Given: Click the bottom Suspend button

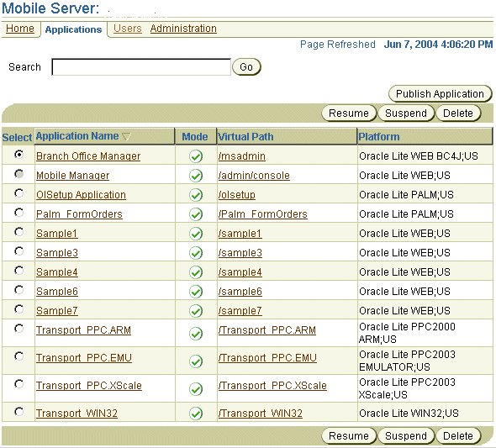Looking at the screenshot, I should (406, 435).
